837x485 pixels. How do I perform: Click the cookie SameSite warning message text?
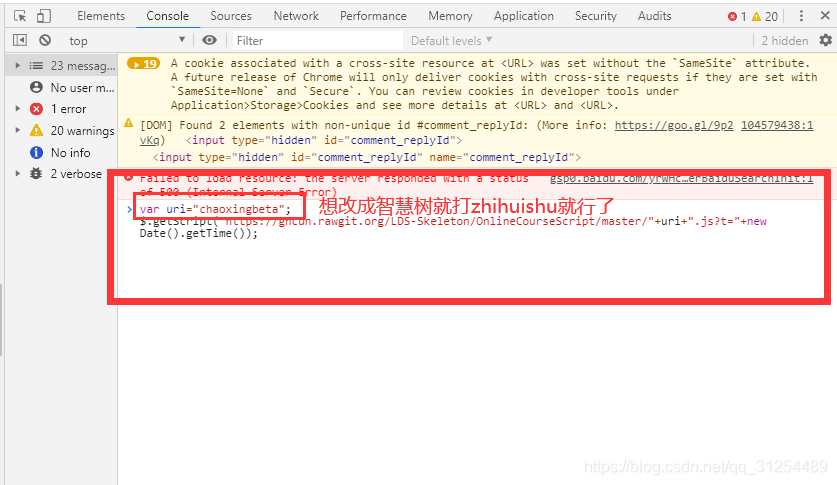[494, 84]
